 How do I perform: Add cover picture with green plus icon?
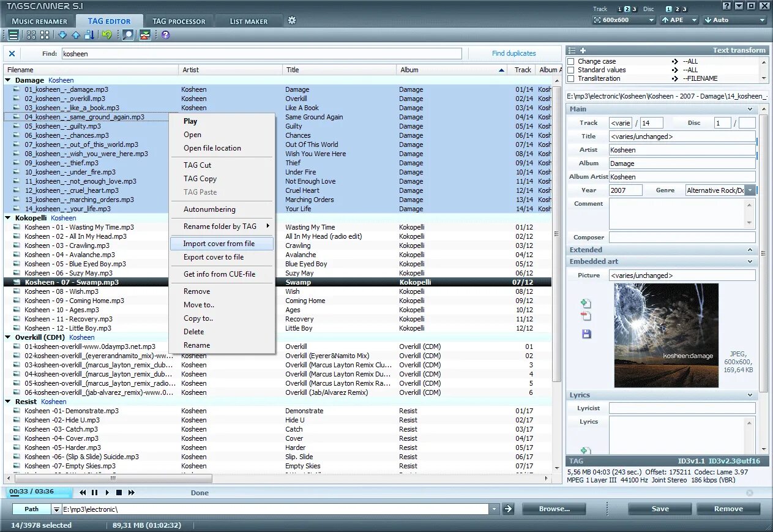coord(586,303)
